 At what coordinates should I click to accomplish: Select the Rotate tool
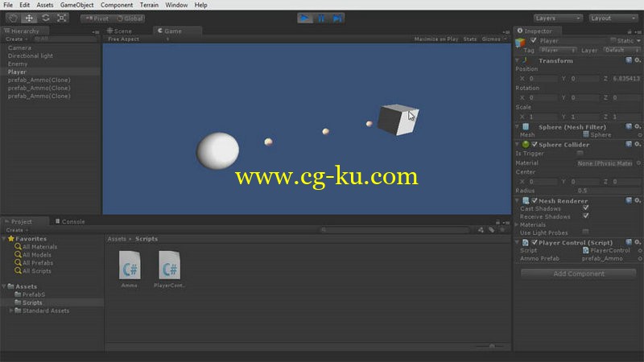(x=46, y=18)
